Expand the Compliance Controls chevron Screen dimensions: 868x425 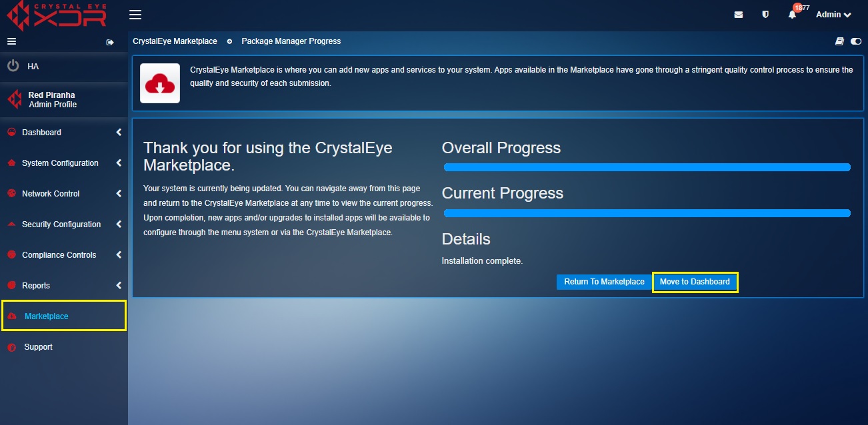tap(119, 255)
